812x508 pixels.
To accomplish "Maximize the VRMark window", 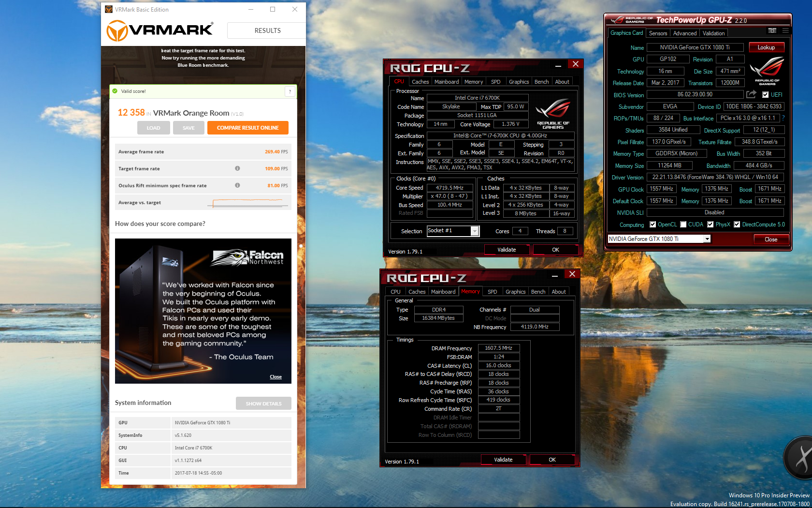I will tap(273, 9).
